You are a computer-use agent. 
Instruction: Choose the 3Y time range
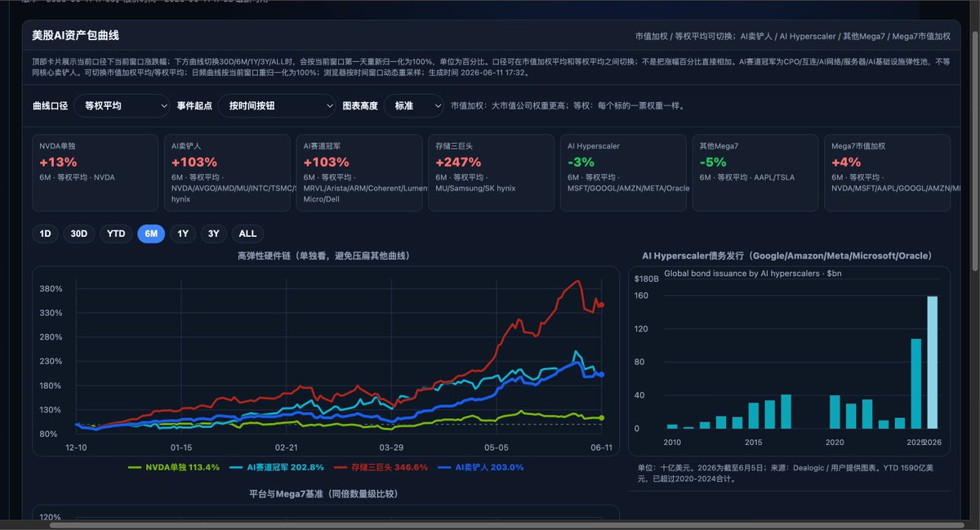(x=214, y=234)
